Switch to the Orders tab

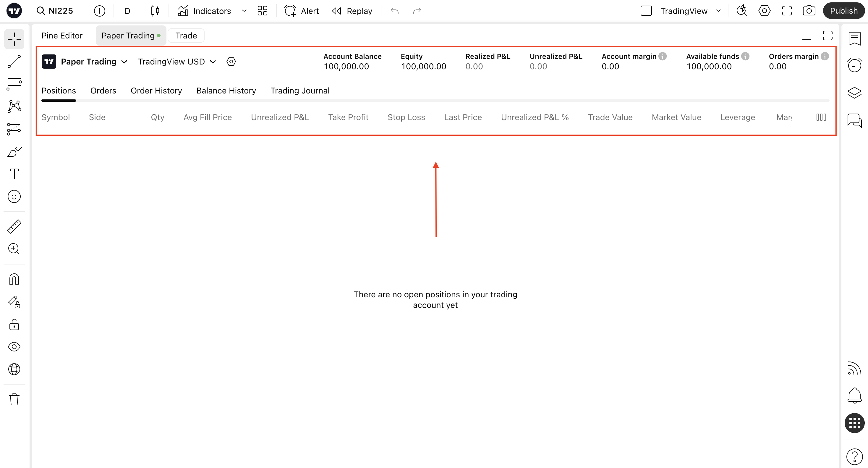(x=103, y=90)
